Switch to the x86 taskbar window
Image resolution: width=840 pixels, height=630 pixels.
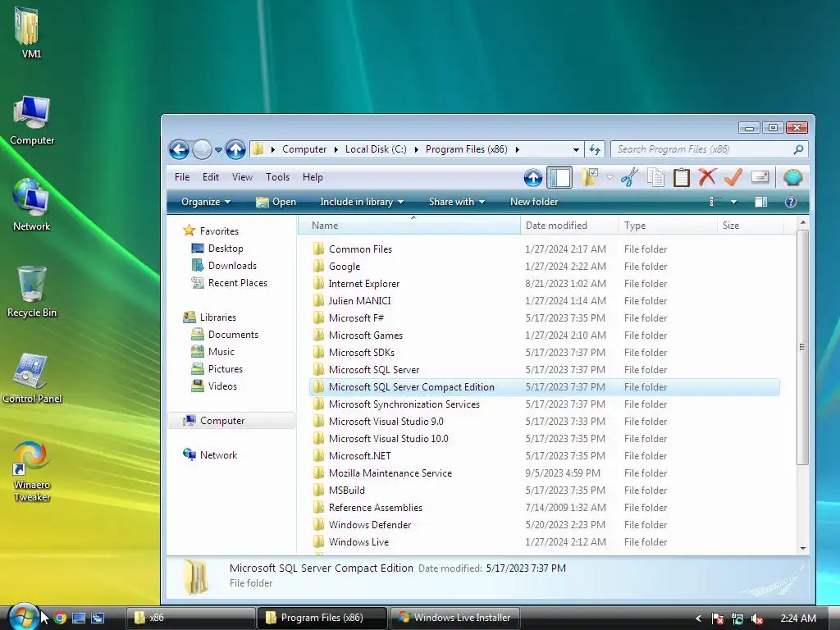point(190,618)
